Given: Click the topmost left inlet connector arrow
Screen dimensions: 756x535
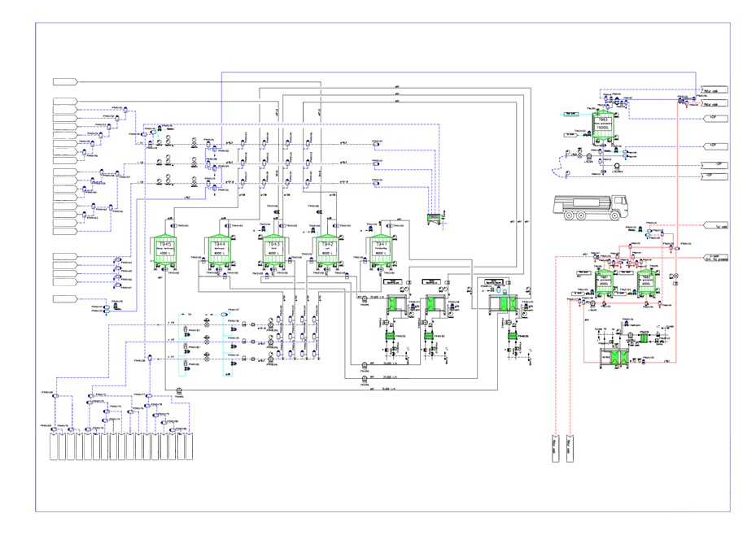Looking at the screenshot, I should 65,82.
